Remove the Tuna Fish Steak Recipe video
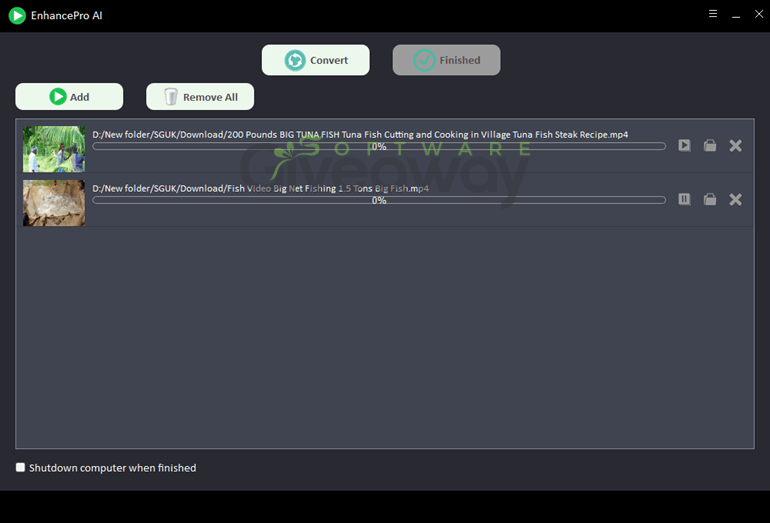 pyautogui.click(x=735, y=145)
